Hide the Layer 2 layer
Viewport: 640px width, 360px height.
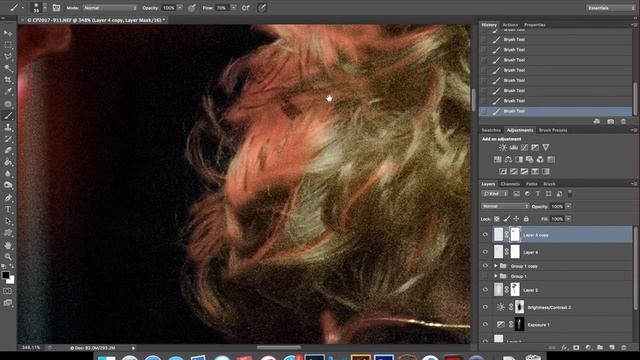click(485, 290)
